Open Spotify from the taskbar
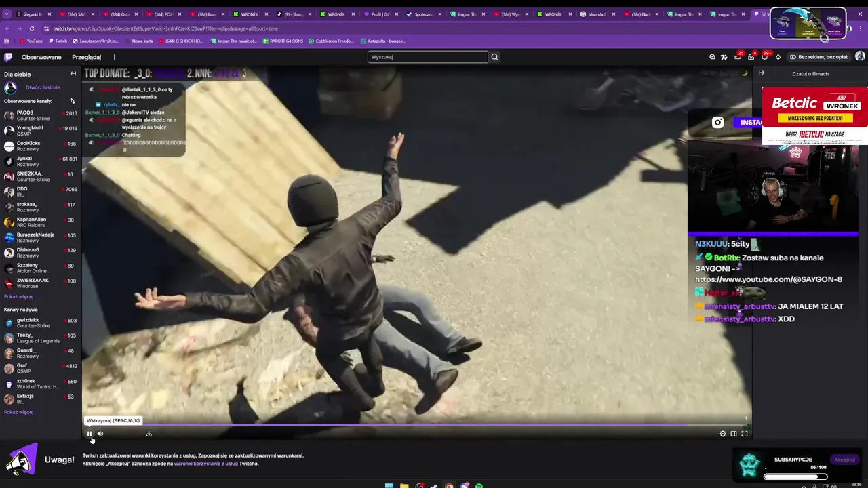The width and height of the screenshot is (868, 488). coord(479,486)
